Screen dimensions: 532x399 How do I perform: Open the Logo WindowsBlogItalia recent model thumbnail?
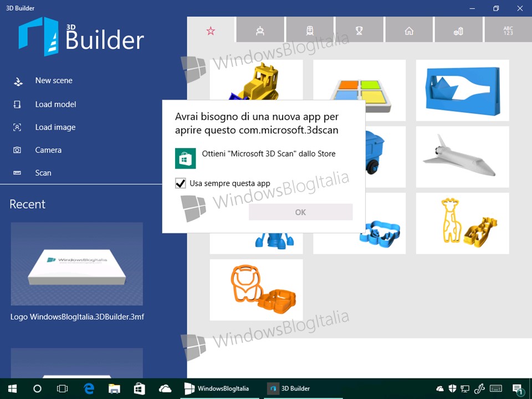(76, 264)
